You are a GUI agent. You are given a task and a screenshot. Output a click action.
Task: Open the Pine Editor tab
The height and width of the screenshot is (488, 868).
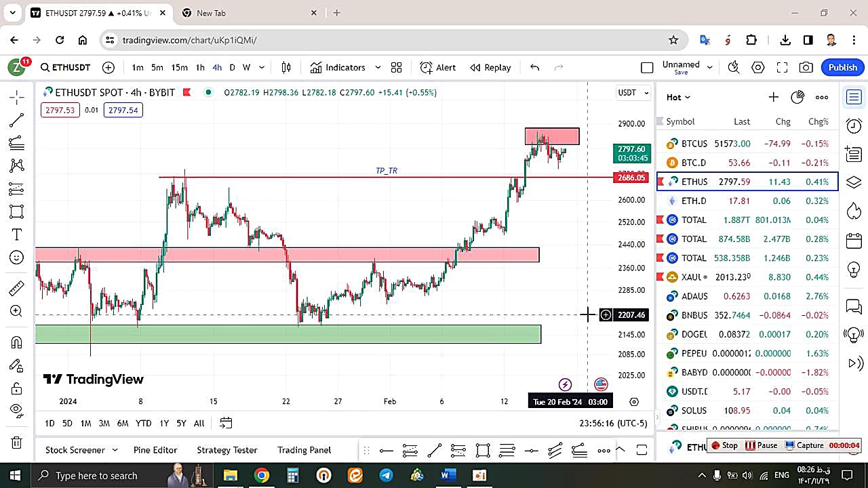click(x=155, y=450)
